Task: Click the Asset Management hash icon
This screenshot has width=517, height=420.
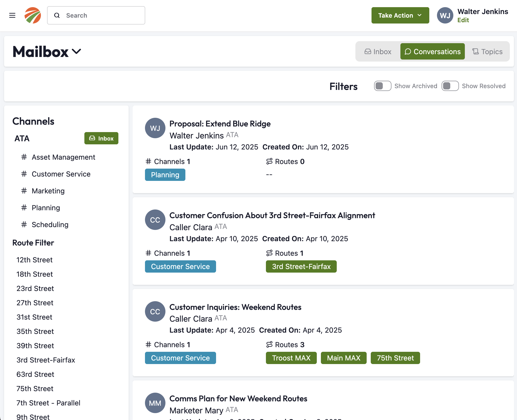Action: (x=24, y=157)
